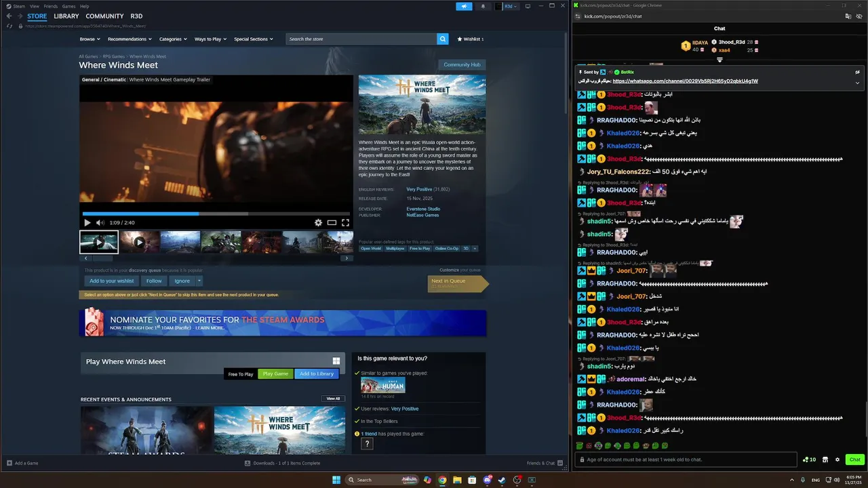The width and height of the screenshot is (868, 488).
Task: Expand Special Sections dropdown
Action: coord(253,39)
